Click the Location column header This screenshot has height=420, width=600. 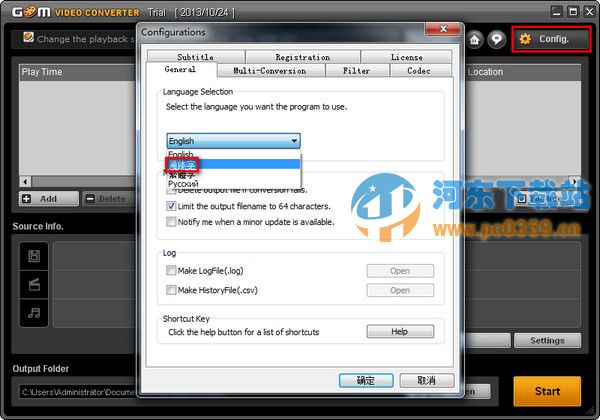click(x=523, y=72)
